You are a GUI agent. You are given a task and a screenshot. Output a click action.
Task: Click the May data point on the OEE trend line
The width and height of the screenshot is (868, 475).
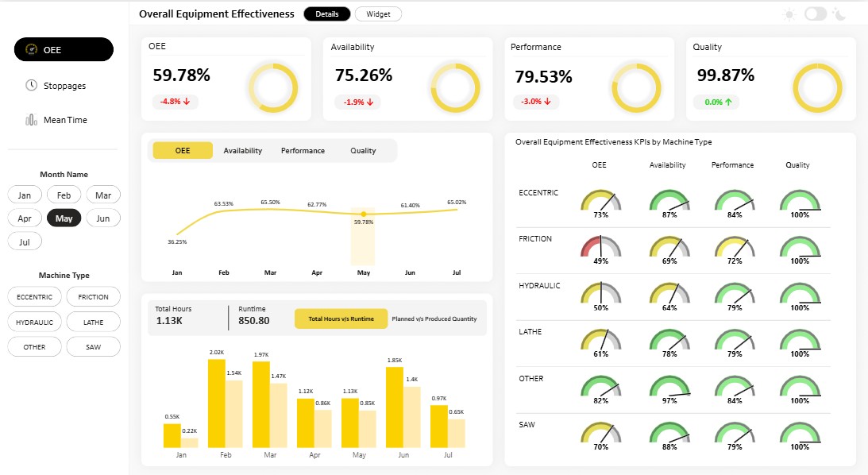364,214
